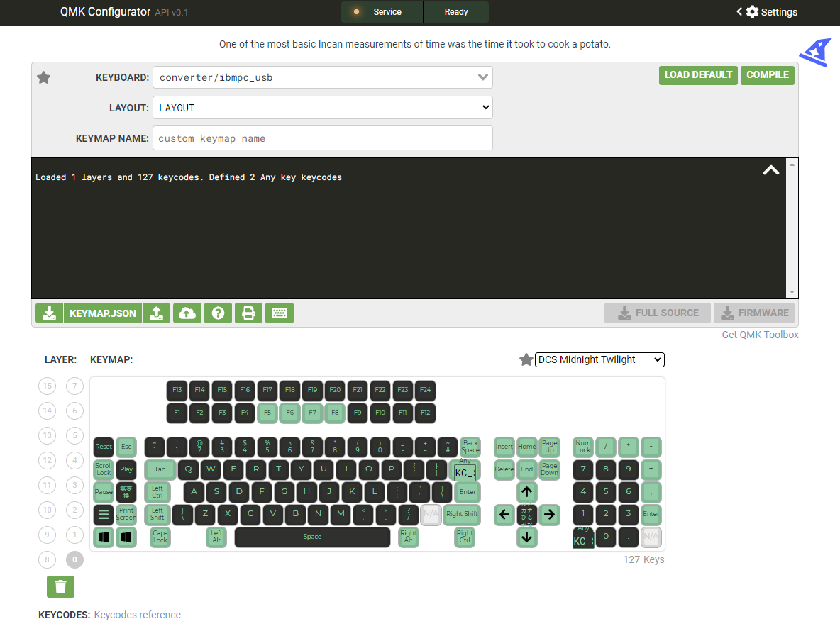Open the Layout dropdown
Viewport: 840px width, 631px height.
tap(323, 107)
